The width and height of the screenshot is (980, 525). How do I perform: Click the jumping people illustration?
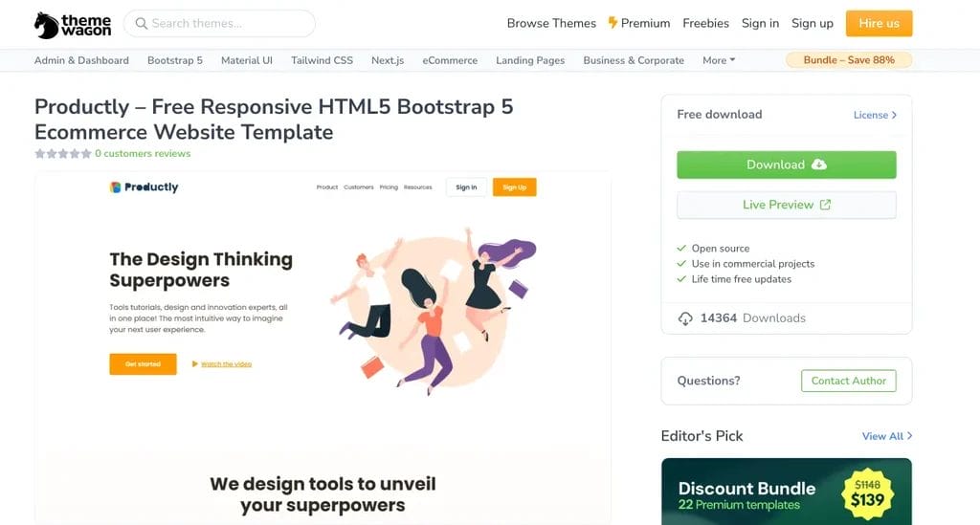(x=433, y=310)
